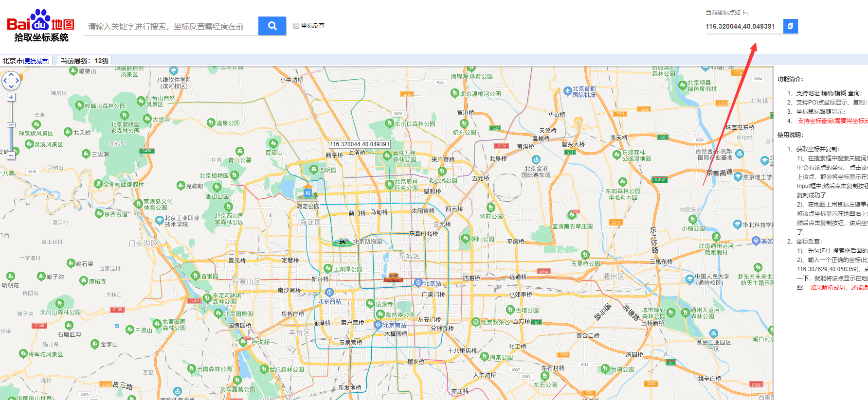Image resolution: width=868 pixels, height=400 pixels.
Task: Click the blue search magnifier button
Action: pos(272,26)
